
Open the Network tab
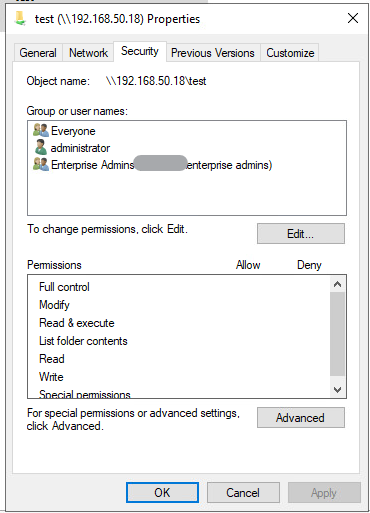[88, 53]
